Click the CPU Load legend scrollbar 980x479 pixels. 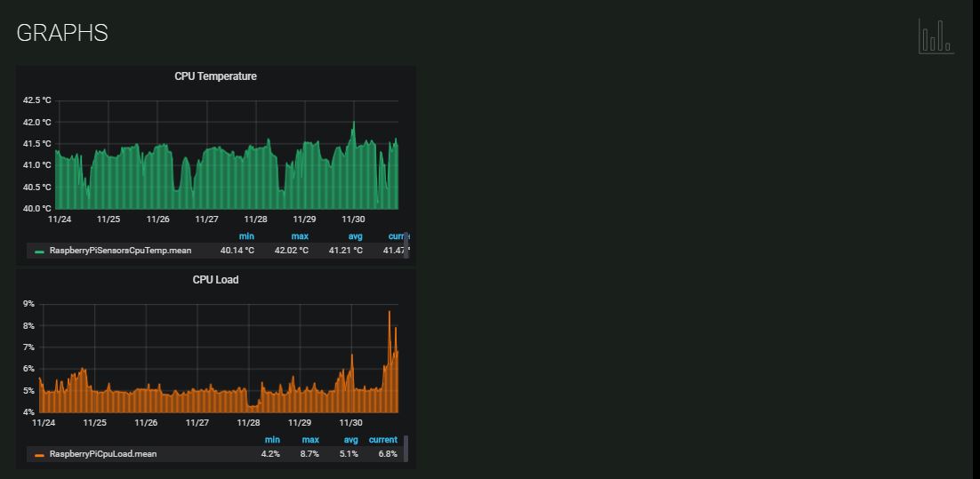406,448
